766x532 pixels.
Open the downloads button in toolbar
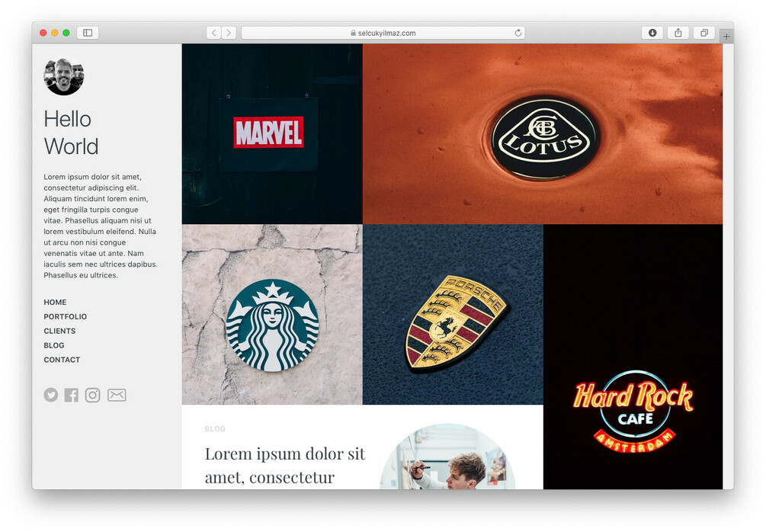(x=652, y=33)
